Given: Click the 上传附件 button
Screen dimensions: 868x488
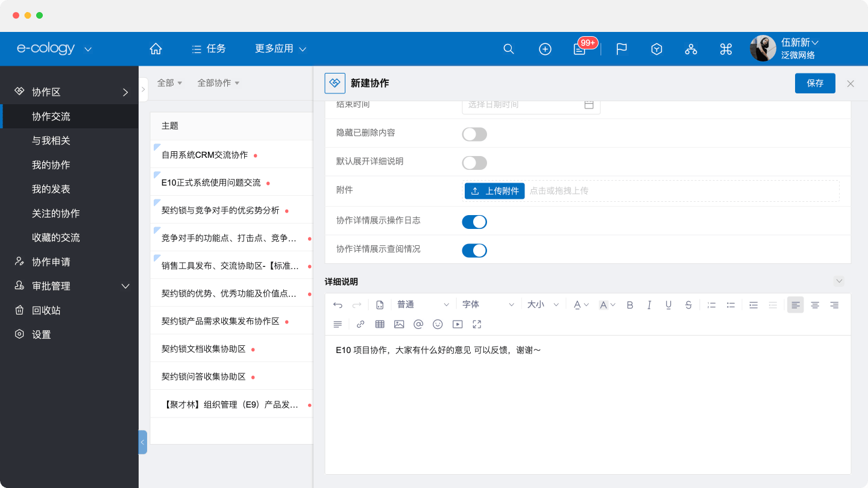Looking at the screenshot, I should pos(495,191).
